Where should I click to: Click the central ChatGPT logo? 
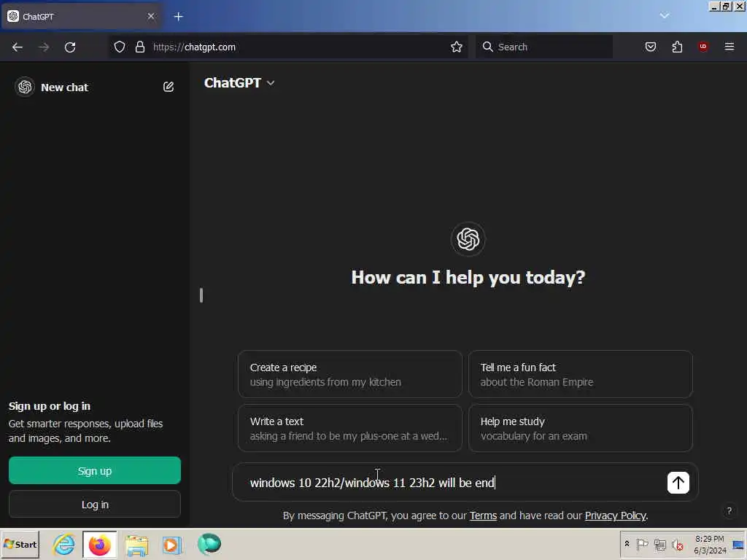click(x=468, y=239)
